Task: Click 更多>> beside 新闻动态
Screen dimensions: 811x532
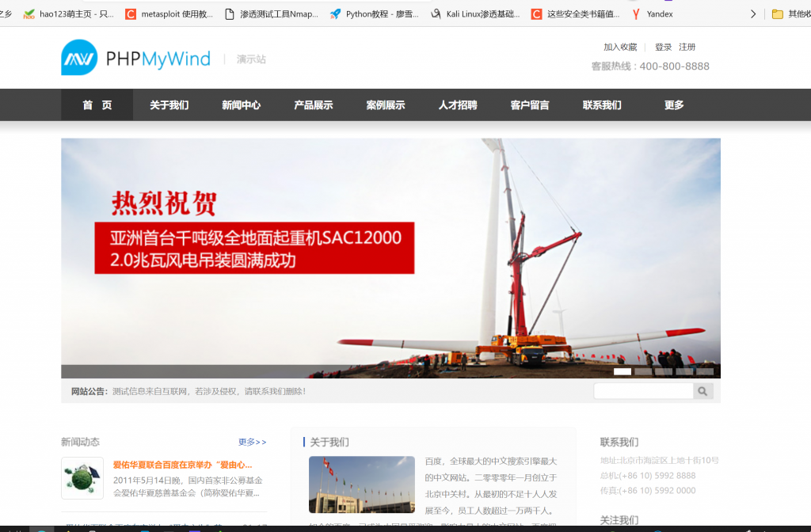Action: click(252, 442)
